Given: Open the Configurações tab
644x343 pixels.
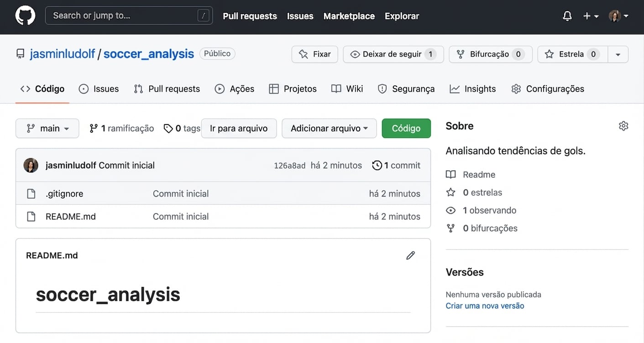Looking at the screenshot, I should (548, 89).
